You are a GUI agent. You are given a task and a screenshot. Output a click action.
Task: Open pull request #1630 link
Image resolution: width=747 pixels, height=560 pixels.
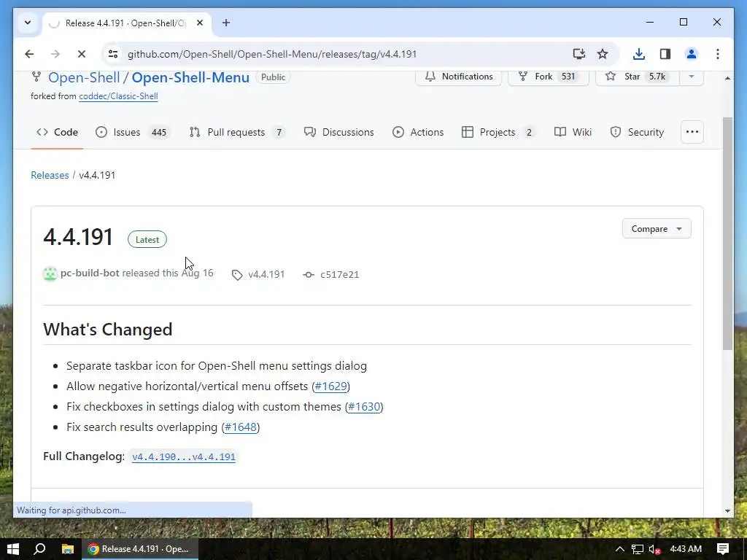[364, 407]
